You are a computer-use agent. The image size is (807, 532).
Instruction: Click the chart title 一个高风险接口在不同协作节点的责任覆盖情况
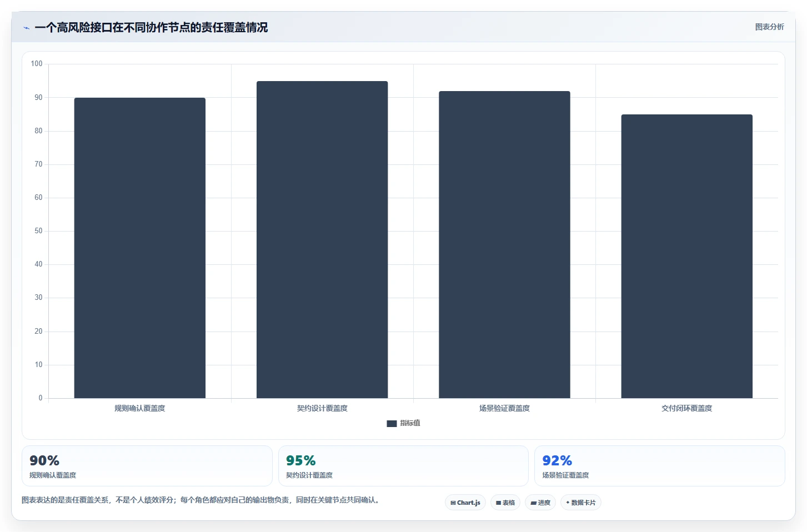pyautogui.click(x=151, y=27)
